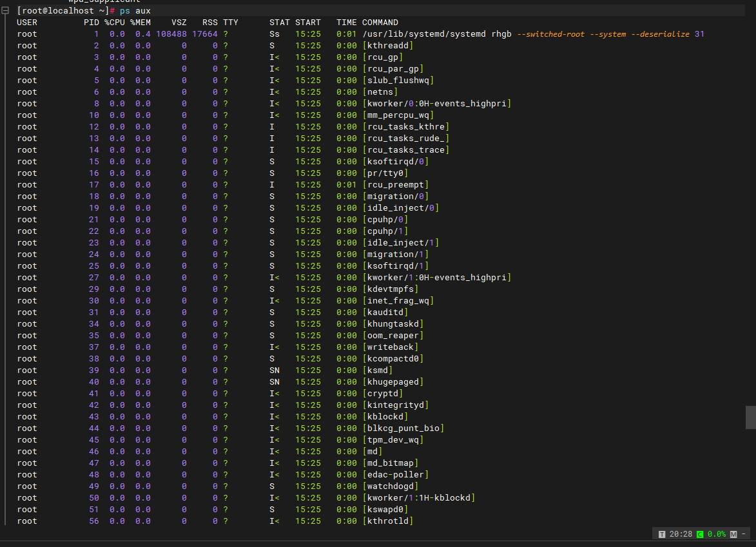
Task: Click the 108488 VSZ value
Action: (x=171, y=34)
